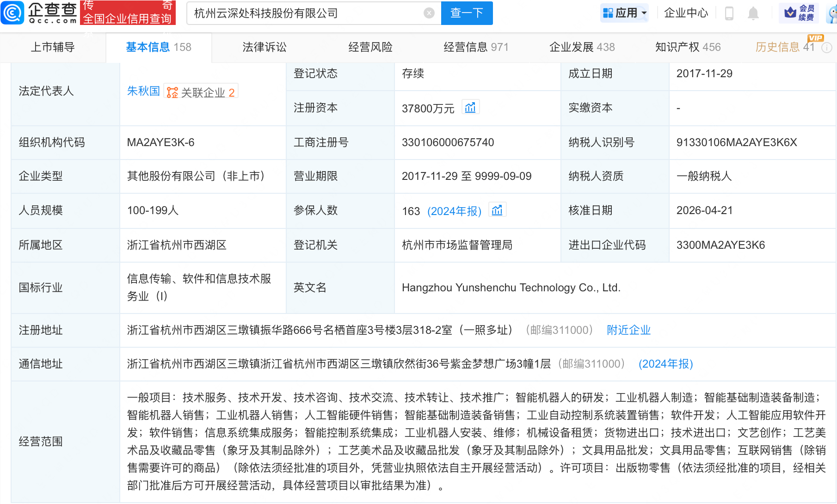837x504 pixels.
Task: Switch to the 知识产权 tab
Action: (687, 47)
